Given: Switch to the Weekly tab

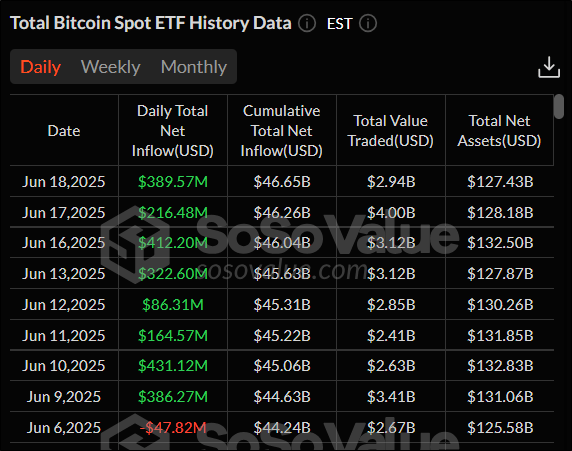Looking at the screenshot, I should tap(111, 67).
